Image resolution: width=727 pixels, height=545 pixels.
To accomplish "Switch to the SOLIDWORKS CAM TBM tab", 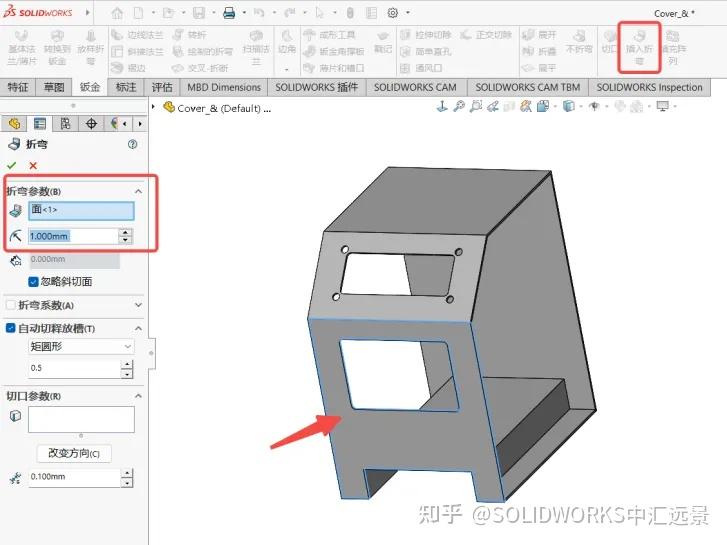I will coord(528,87).
